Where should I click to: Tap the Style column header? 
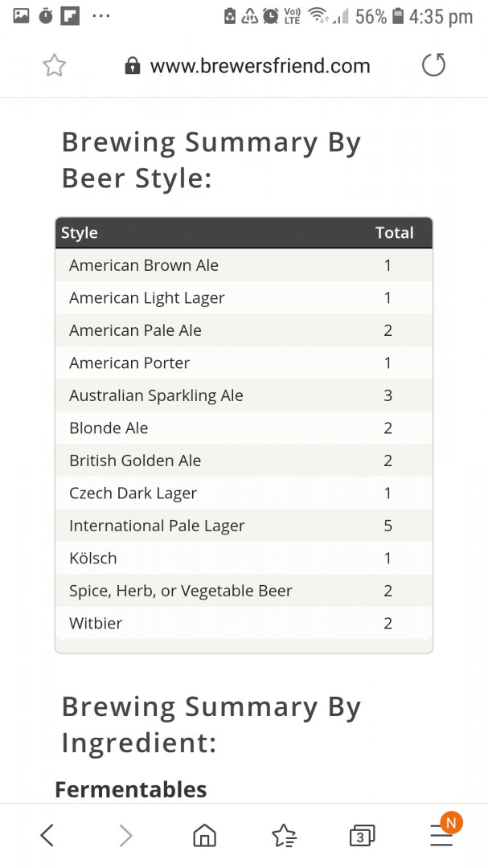(x=80, y=233)
